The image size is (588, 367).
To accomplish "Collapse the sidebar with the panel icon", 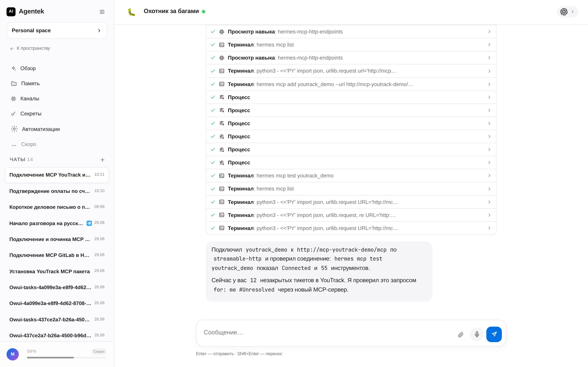I will (x=102, y=12).
